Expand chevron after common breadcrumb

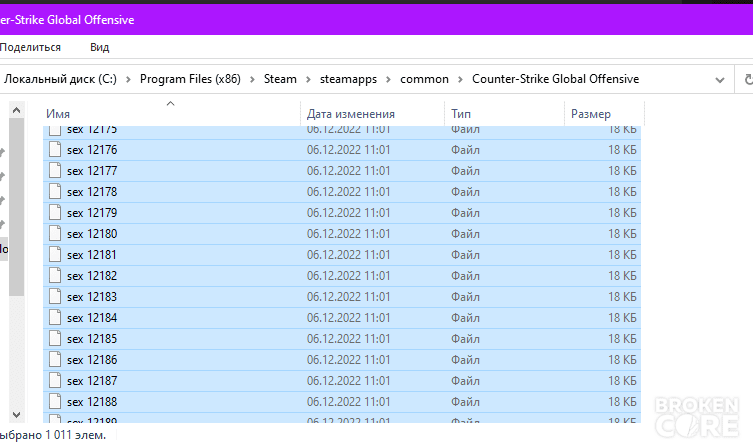(460, 80)
